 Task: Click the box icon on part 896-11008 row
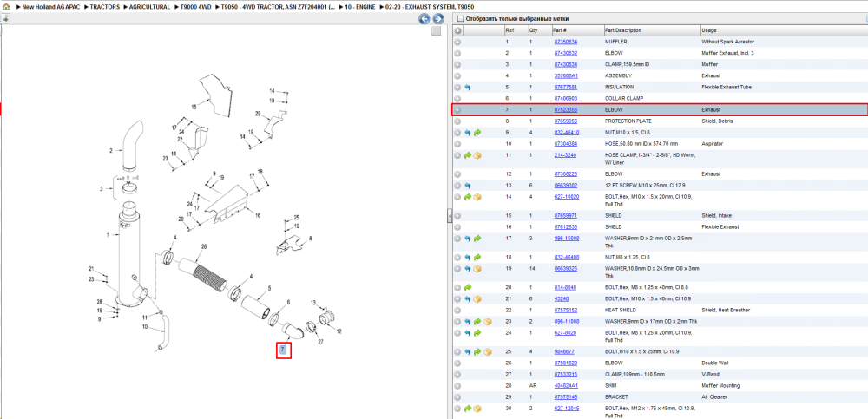click(488, 322)
